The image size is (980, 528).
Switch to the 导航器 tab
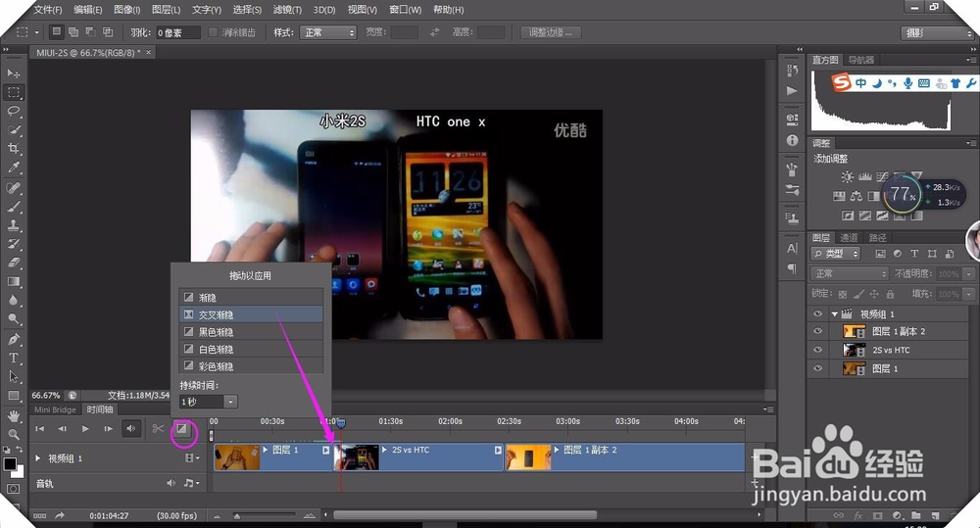point(861,60)
